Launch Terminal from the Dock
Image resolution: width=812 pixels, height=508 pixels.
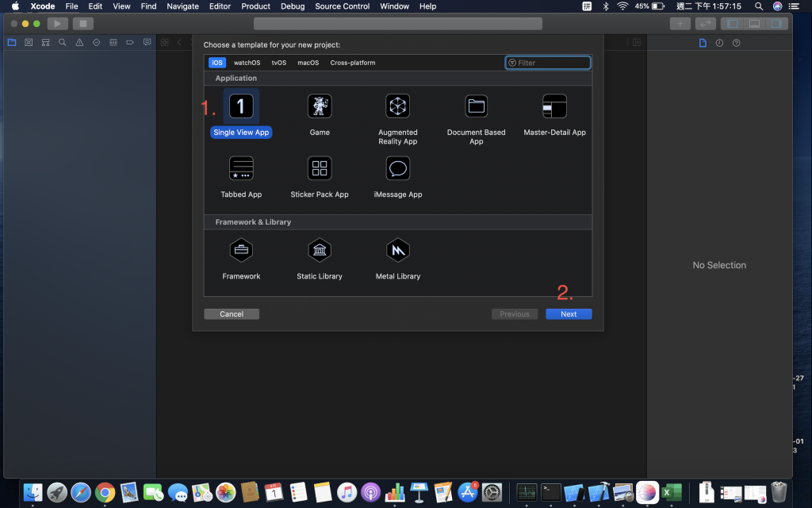click(x=551, y=492)
